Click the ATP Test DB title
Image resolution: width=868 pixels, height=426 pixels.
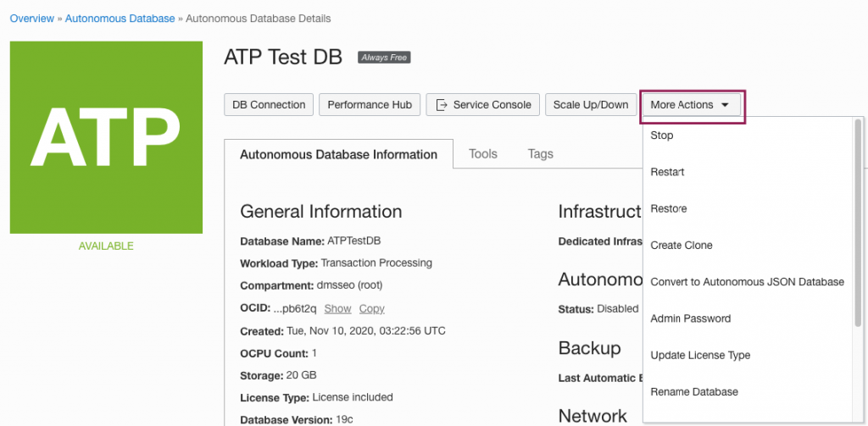(283, 57)
